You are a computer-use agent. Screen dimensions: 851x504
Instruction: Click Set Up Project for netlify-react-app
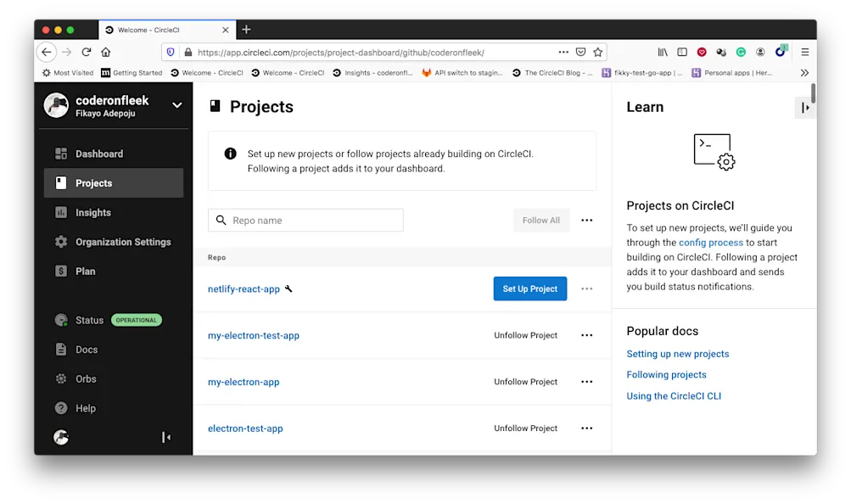(x=529, y=288)
